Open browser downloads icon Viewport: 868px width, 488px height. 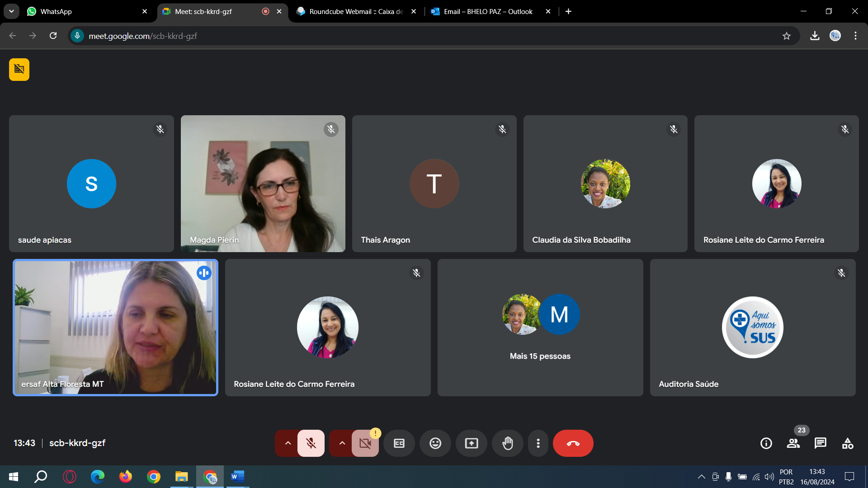tap(815, 36)
